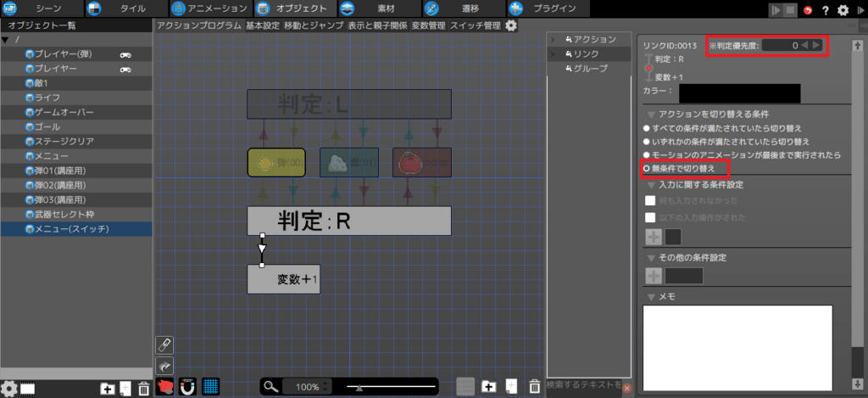Screen dimensions: 868x398
Task: Start test play with the play icon
Action: pyautogui.click(x=776, y=9)
